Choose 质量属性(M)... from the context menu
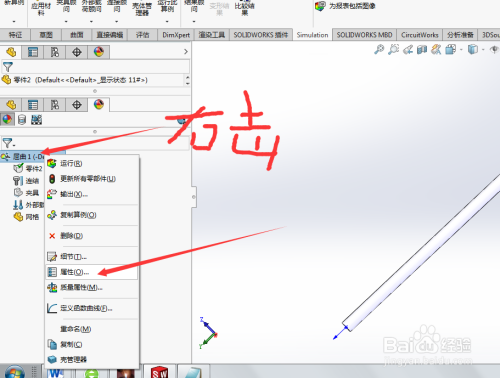This screenshot has width=500, height=378. pos(92,287)
